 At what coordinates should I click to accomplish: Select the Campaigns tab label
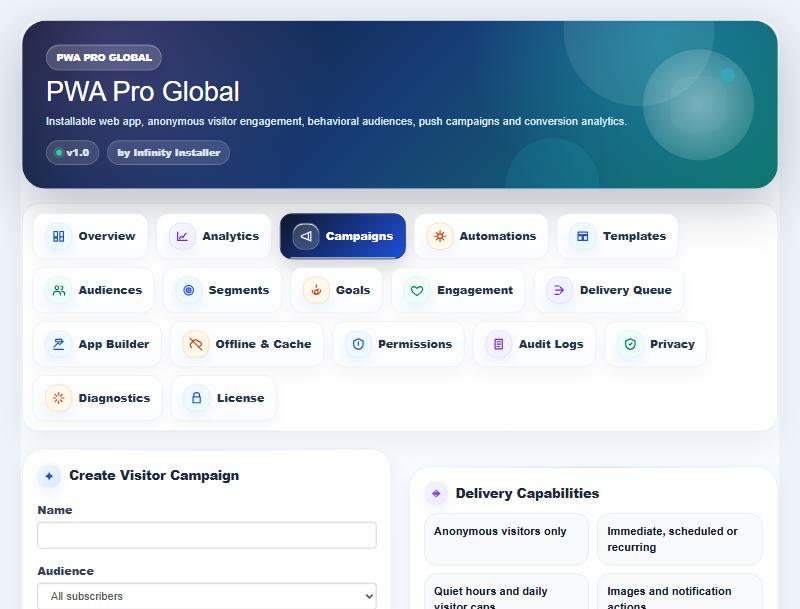tap(359, 236)
